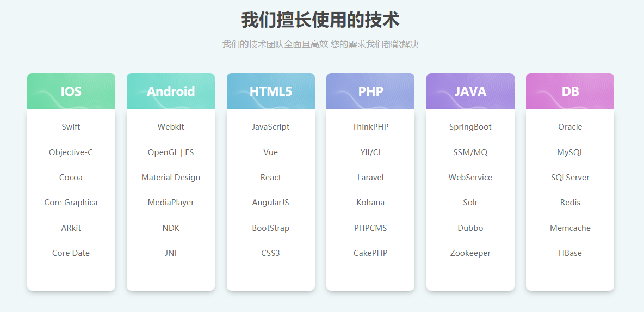Click Zookeeper entry
This screenshot has width=644, height=312.
tap(470, 253)
